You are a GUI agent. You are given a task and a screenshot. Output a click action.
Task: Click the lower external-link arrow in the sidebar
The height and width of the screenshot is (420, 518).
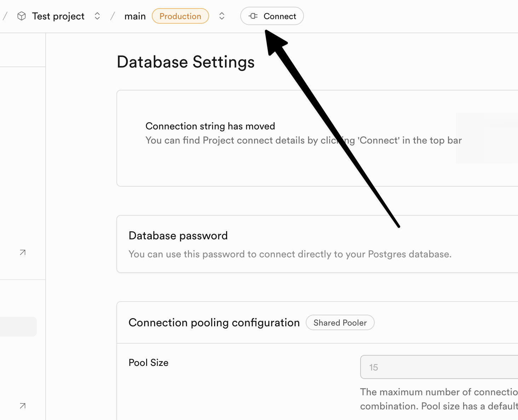tap(23, 406)
